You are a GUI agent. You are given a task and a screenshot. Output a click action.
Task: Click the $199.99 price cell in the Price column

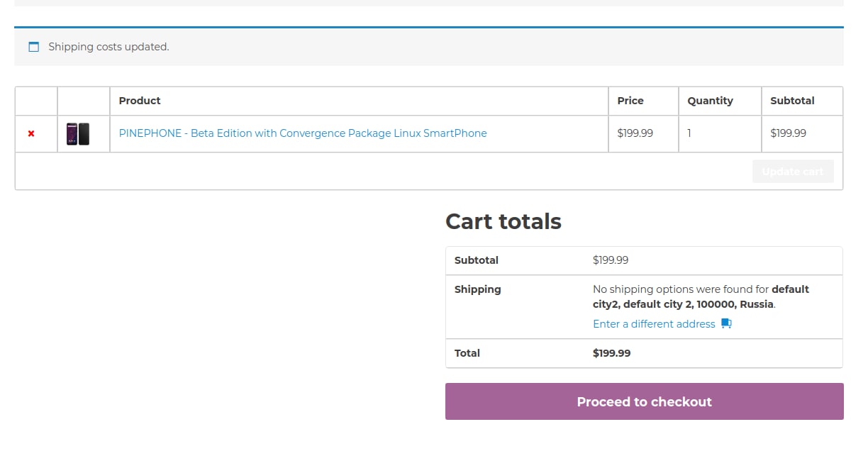(635, 133)
